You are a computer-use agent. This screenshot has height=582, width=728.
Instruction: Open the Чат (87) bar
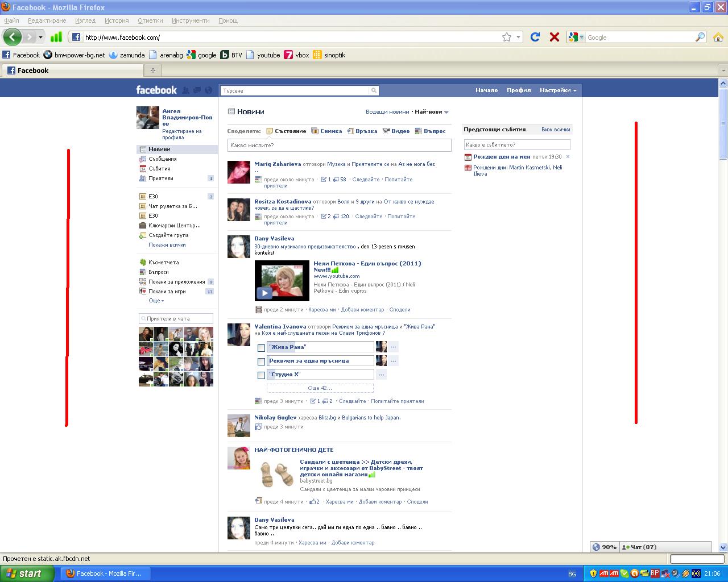665,547
